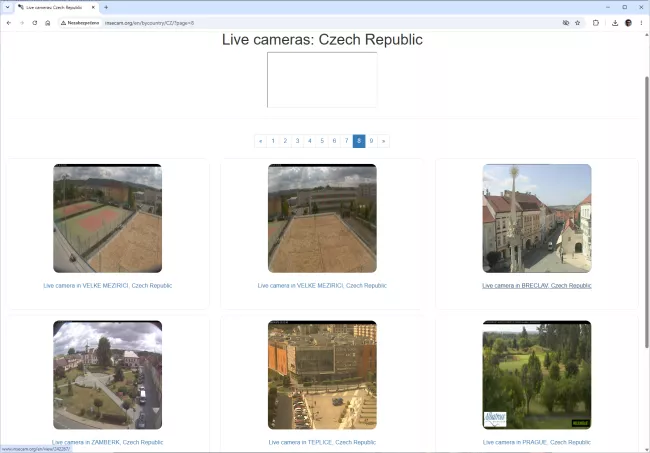Open the browser home page icon

click(48, 23)
